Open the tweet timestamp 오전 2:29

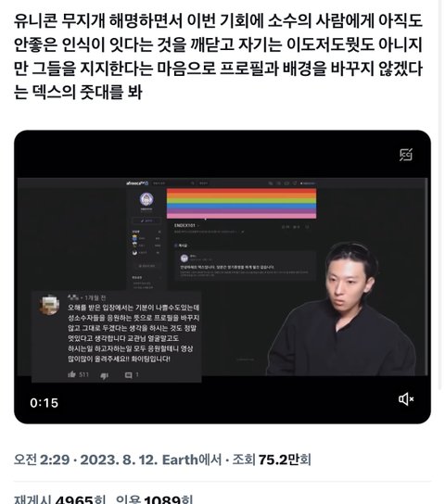(42, 460)
